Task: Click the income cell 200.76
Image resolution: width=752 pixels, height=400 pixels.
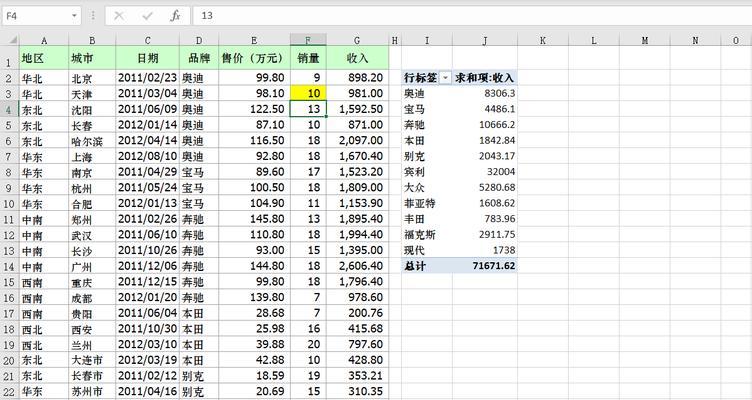Action: point(357,313)
